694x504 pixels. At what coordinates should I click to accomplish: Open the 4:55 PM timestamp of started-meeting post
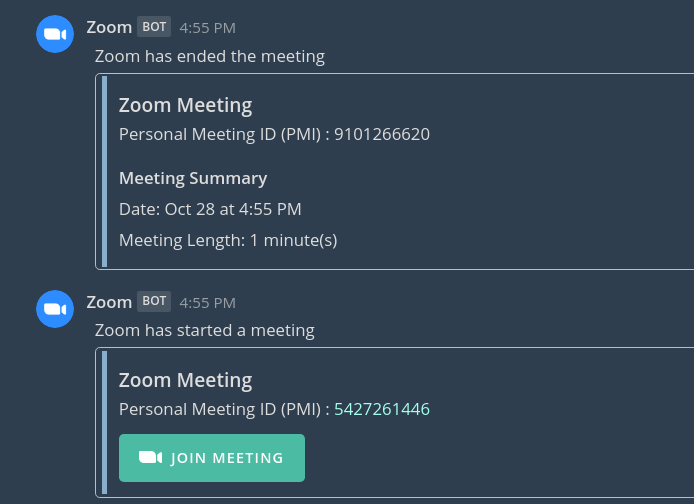click(207, 303)
